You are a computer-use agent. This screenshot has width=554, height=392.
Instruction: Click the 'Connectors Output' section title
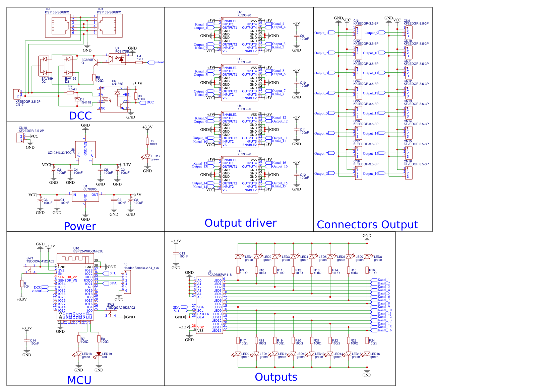(x=368, y=225)
